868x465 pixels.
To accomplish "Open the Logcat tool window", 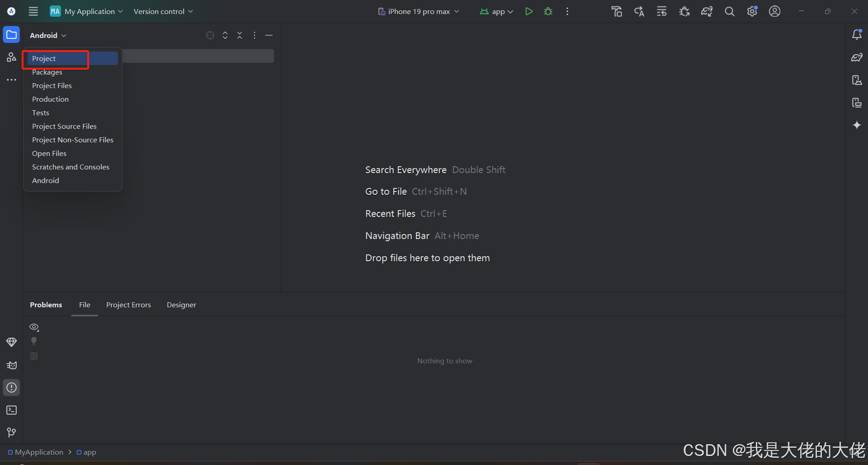I will pos(11,365).
